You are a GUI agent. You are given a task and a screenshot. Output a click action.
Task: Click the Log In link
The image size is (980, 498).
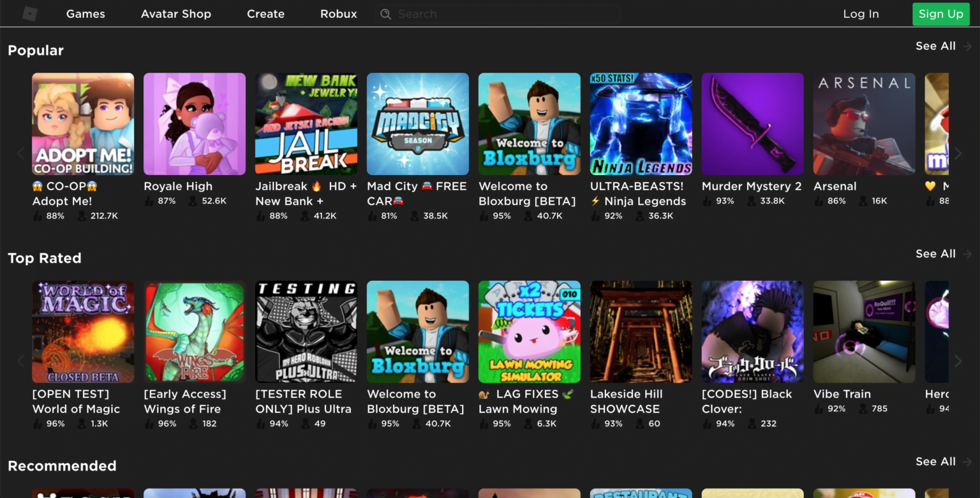[x=861, y=14]
